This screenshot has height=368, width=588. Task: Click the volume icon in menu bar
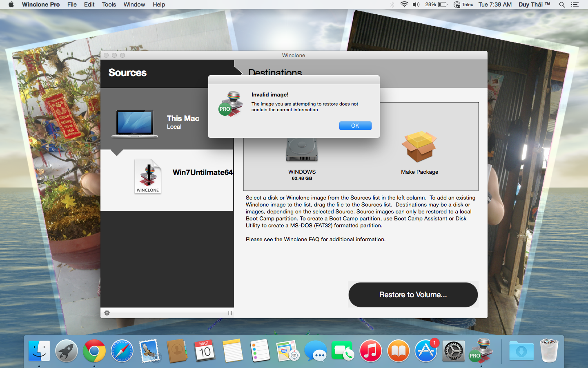point(416,4)
